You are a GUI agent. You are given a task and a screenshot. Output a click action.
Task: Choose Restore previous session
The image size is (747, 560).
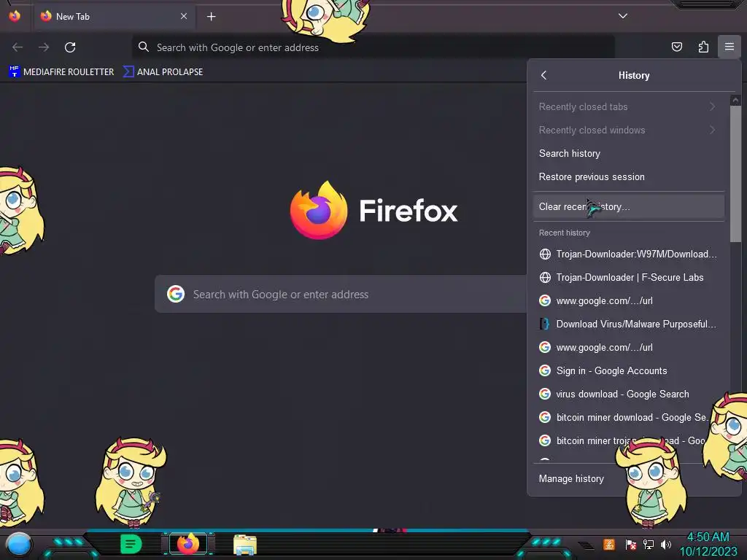[628, 176]
